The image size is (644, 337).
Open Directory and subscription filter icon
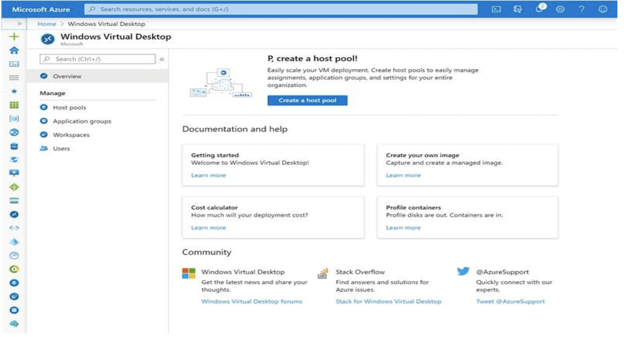point(518,9)
